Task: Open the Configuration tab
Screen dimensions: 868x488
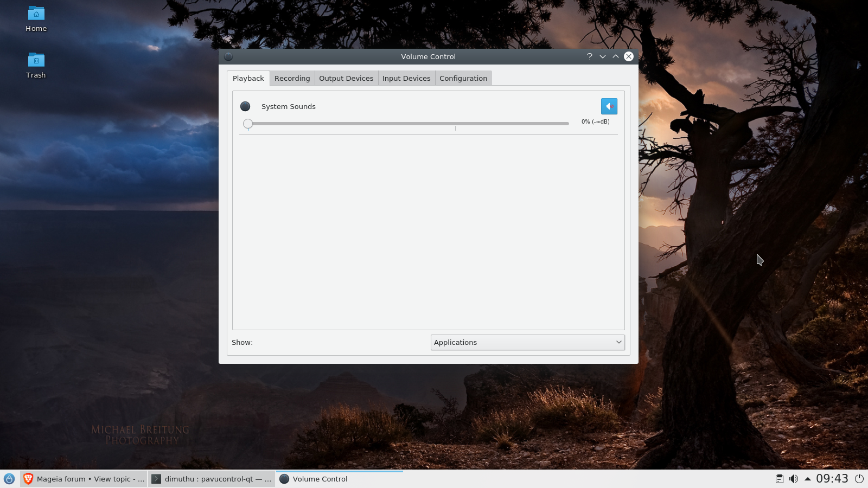Action: 463,79
